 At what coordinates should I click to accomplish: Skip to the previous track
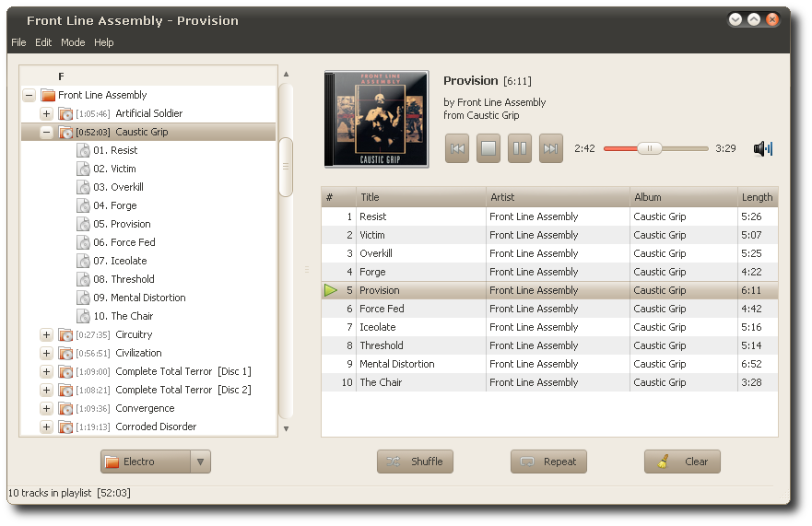click(x=457, y=148)
